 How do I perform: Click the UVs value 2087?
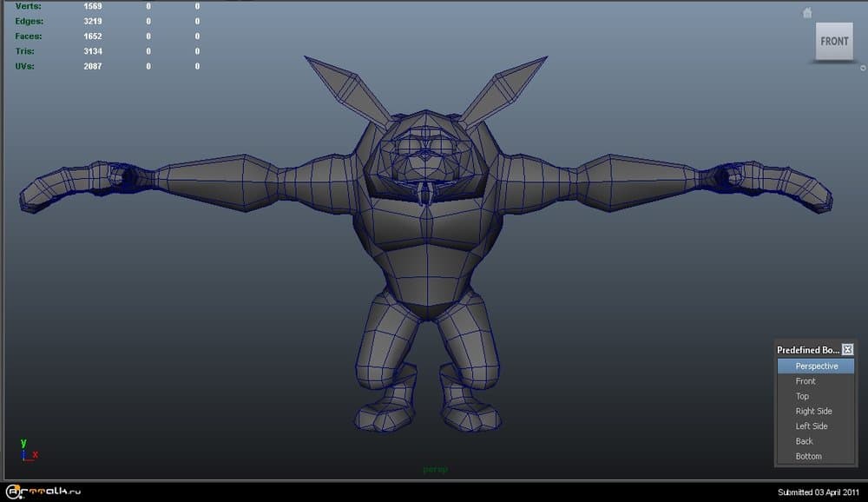point(93,66)
